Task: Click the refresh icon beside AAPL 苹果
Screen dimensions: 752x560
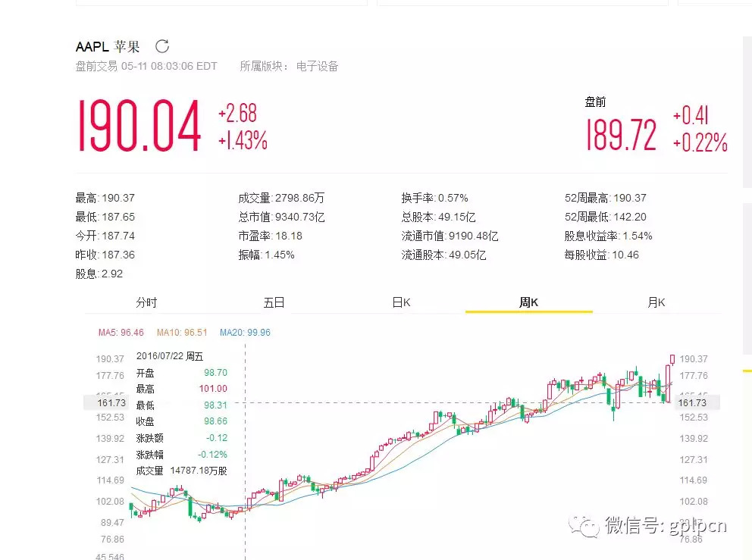Action: pyautogui.click(x=162, y=46)
